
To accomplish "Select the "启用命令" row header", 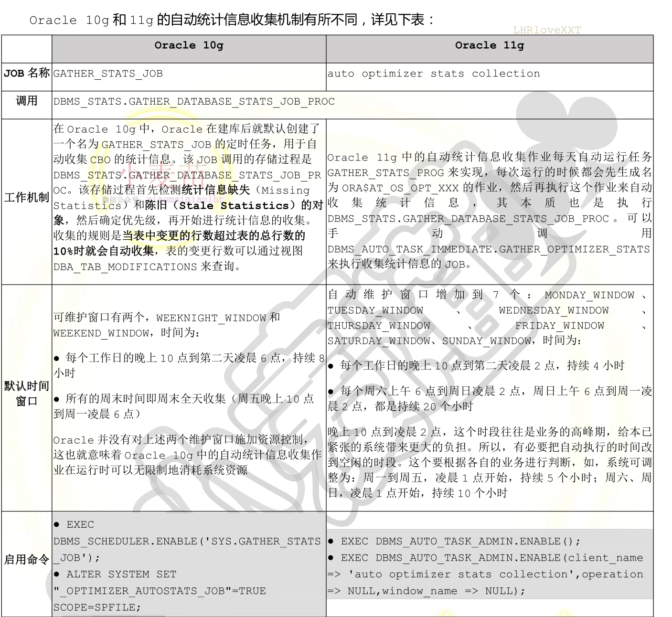I will coord(27,559).
